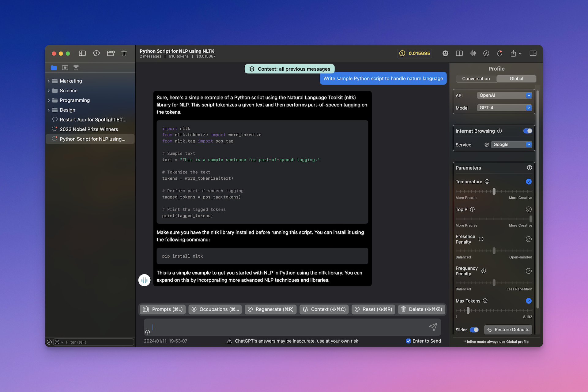Start a new chat conversation
The width and height of the screenshot is (588, 392).
(96, 53)
